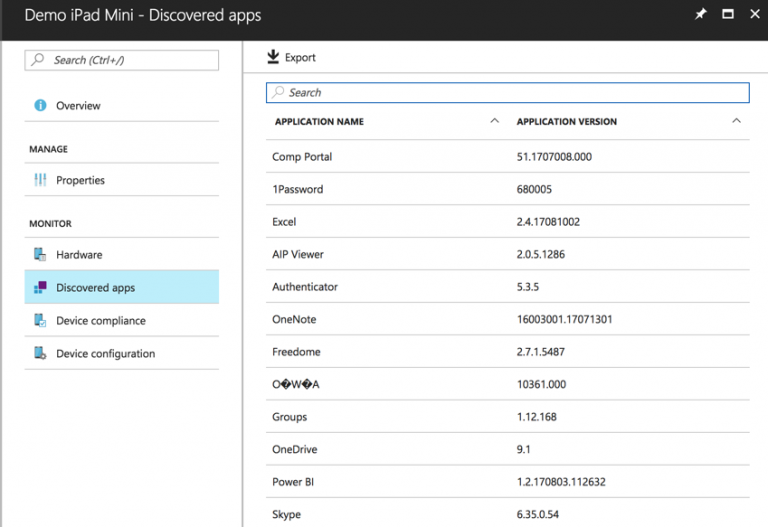Click the Export download icon
Image resolution: width=768 pixels, height=527 pixels.
[x=273, y=57]
